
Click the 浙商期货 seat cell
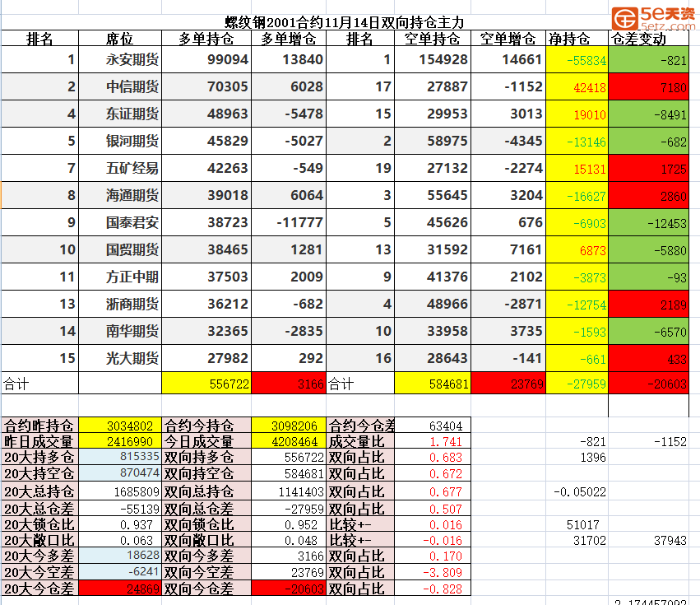tap(119, 304)
